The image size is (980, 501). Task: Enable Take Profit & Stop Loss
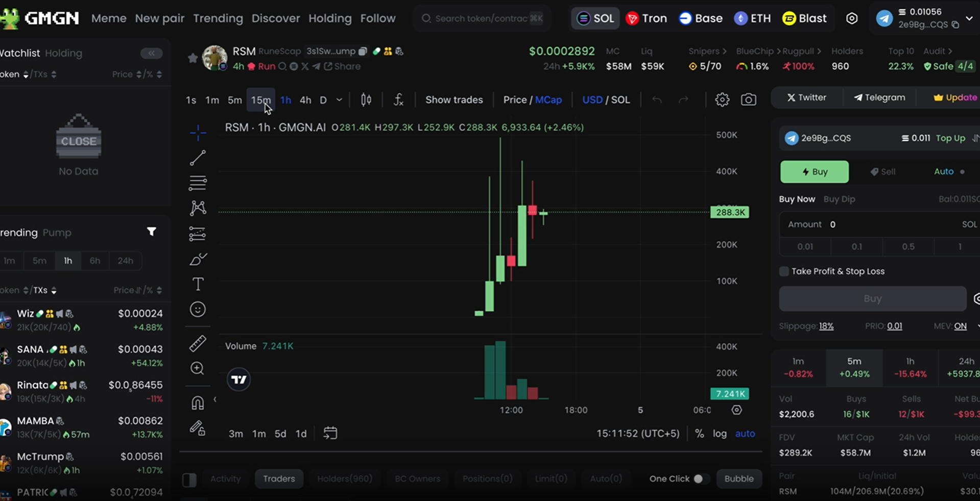783,271
